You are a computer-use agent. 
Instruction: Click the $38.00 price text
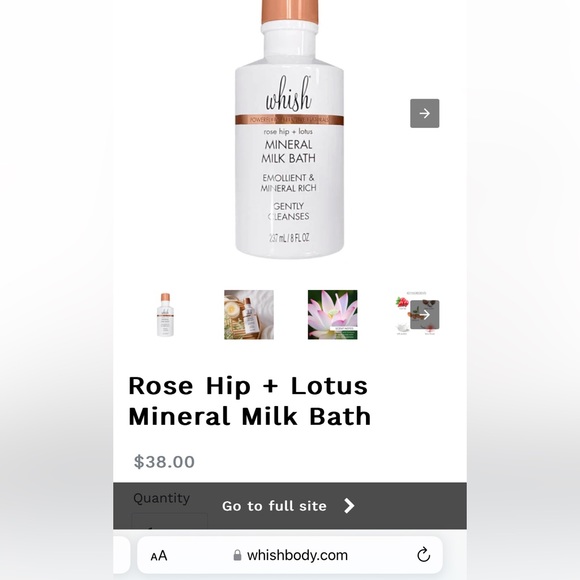(x=164, y=462)
